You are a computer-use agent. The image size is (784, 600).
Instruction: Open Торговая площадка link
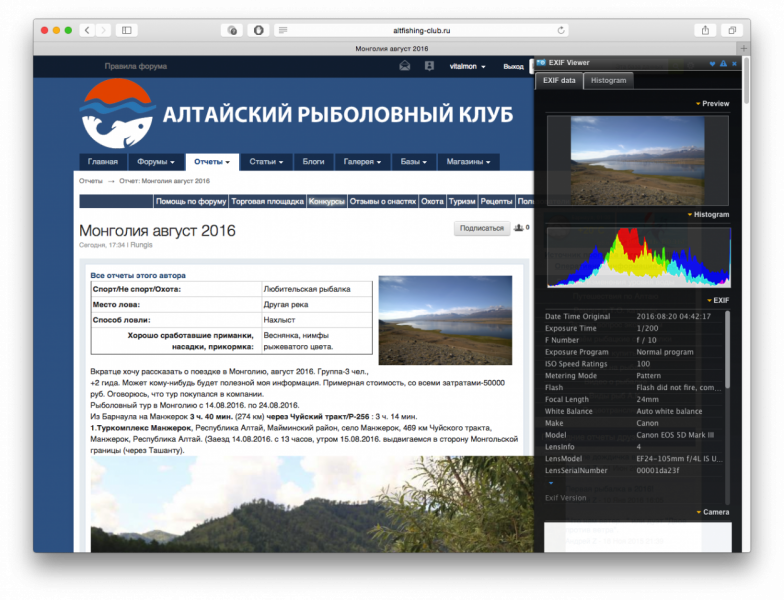pos(268,202)
